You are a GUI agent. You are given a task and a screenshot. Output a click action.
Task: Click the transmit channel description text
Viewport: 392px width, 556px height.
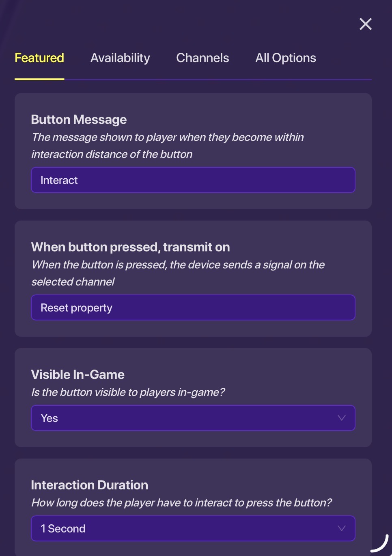tap(178, 273)
